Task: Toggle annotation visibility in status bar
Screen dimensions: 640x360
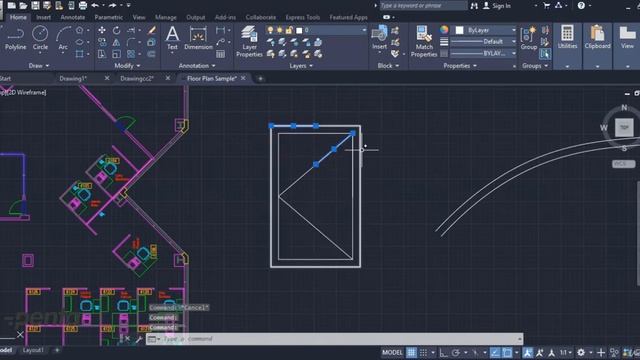Action: 527,352
